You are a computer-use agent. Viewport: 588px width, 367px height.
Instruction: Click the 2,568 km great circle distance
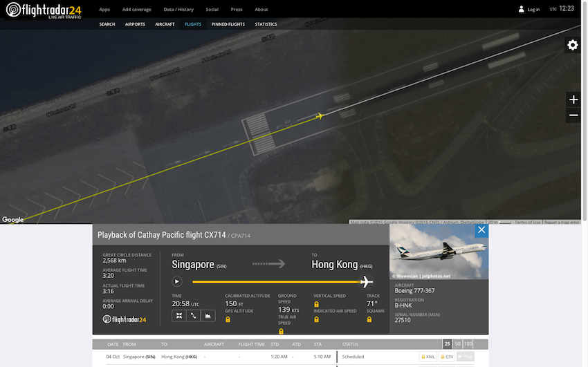click(114, 261)
